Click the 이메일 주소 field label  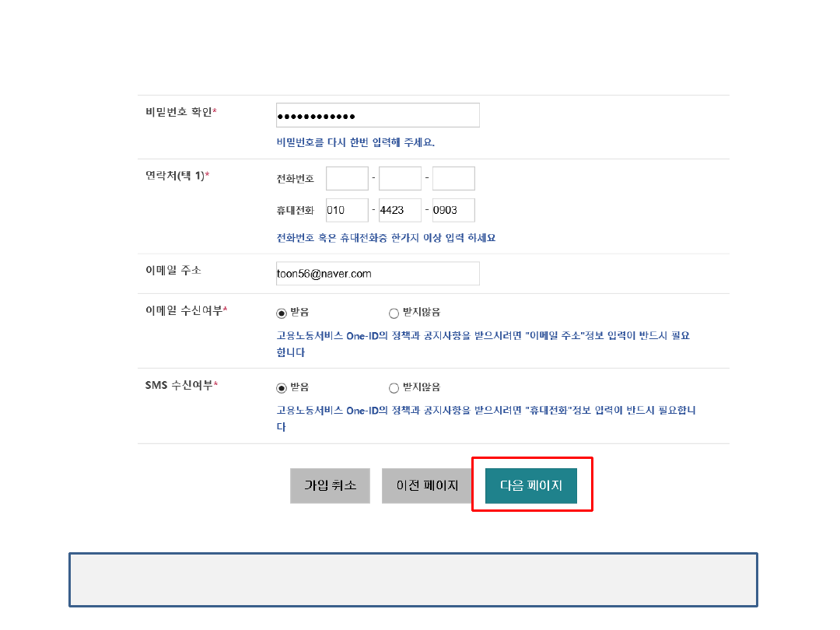point(173,271)
